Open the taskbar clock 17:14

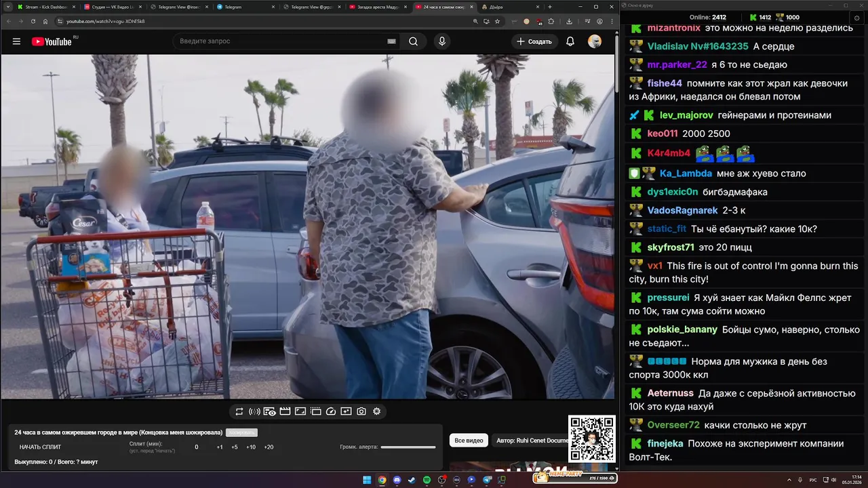pos(851,480)
